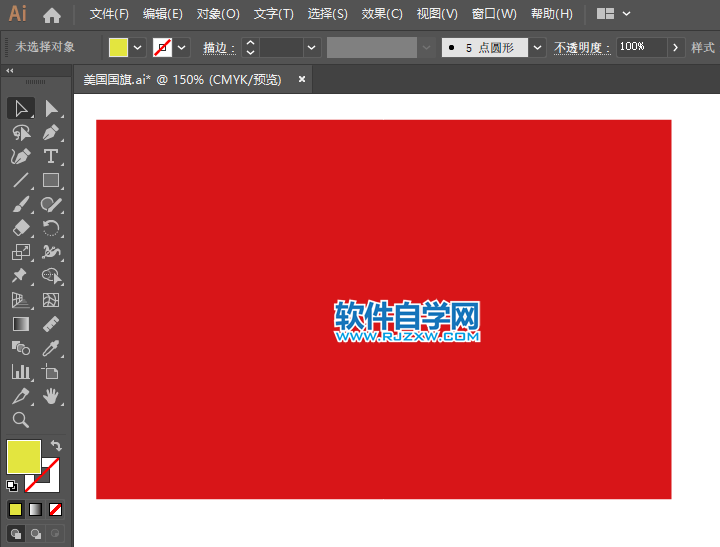Pick the Rectangle tool
This screenshot has height=547, width=720.
pos(51,181)
